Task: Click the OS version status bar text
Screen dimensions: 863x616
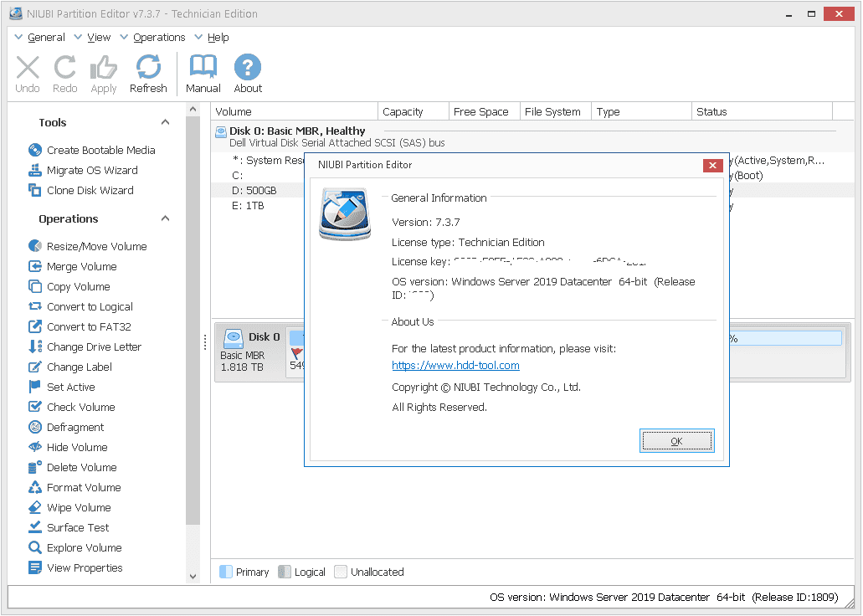Action: click(x=664, y=598)
